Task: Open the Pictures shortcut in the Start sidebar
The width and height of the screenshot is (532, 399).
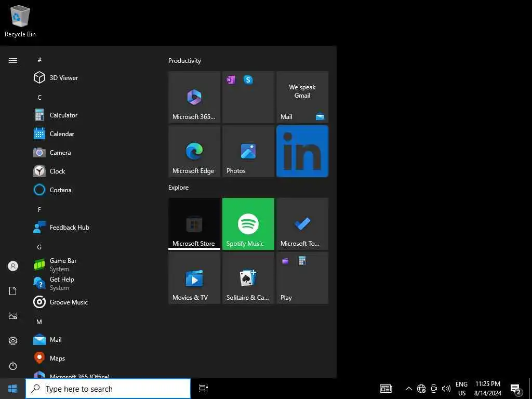Action: point(13,316)
